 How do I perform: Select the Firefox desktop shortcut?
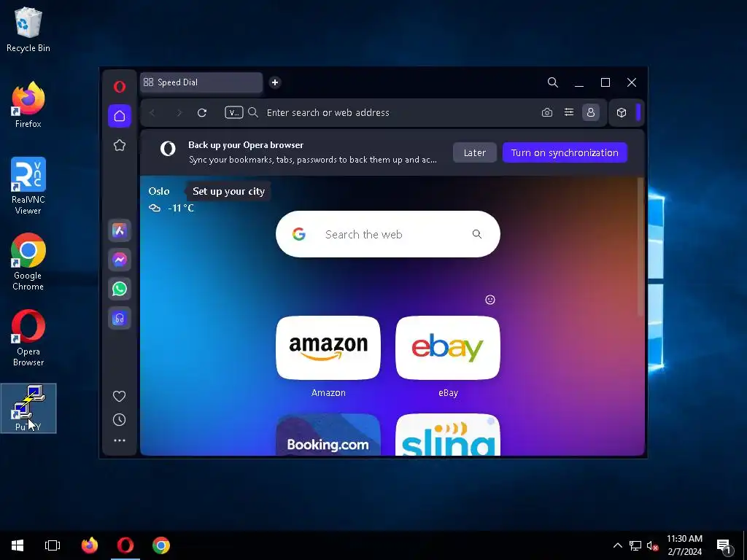(x=28, y=105)
